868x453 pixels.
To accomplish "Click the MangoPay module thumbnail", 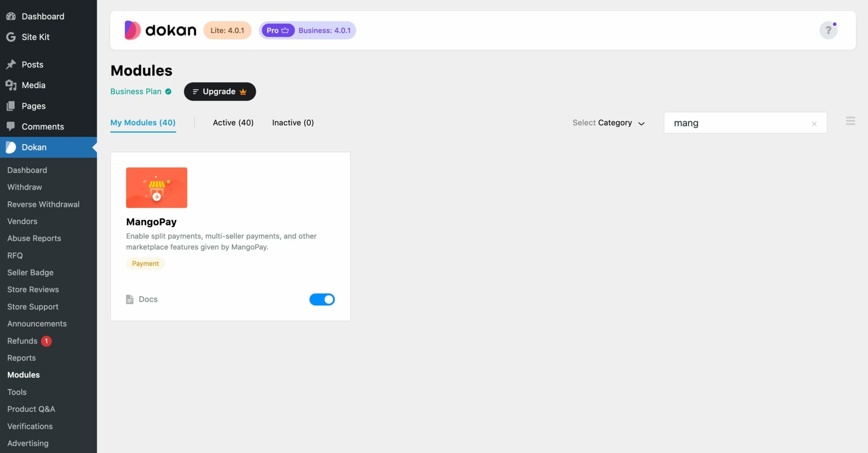I will pos(156,188).
